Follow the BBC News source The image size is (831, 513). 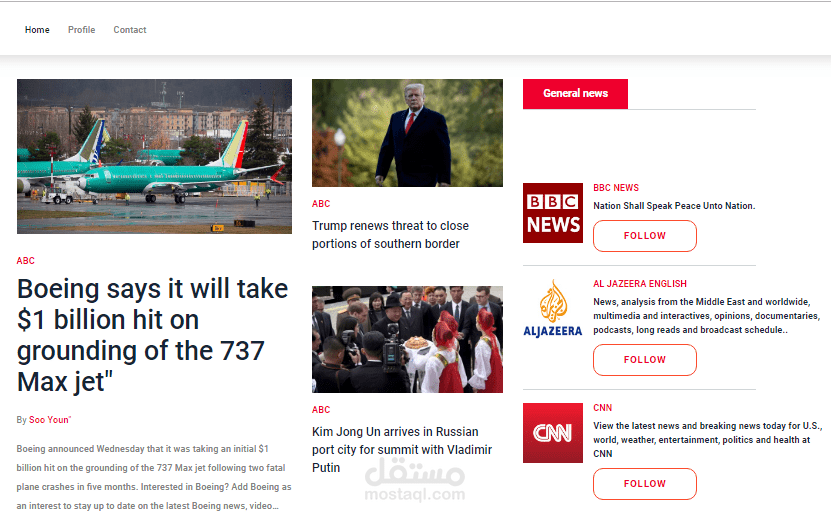(644, 236)
